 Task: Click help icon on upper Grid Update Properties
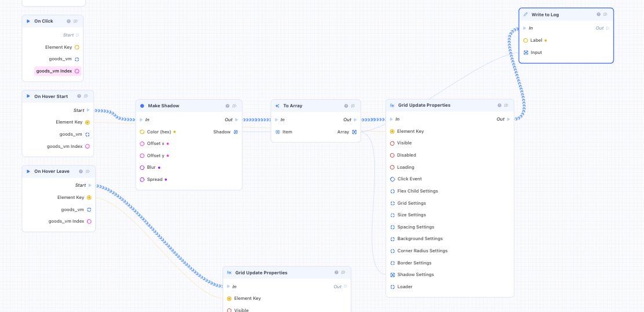500,105
